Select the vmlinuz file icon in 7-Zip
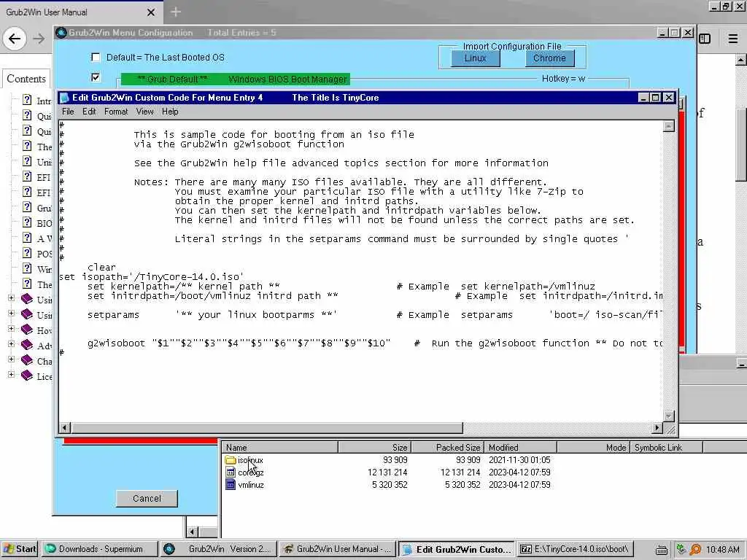This screenshot has width=747, height=560. (x=231, y=485)
